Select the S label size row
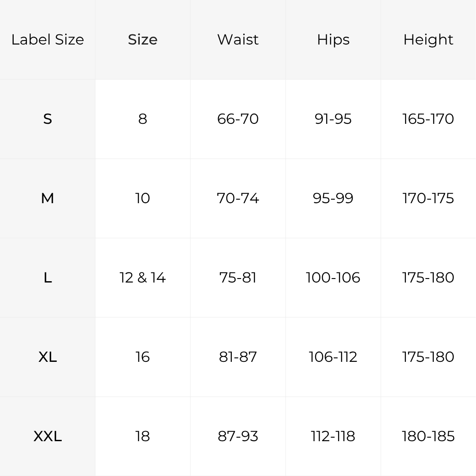This screenshot has height=476, width=476. click(238, 119)
